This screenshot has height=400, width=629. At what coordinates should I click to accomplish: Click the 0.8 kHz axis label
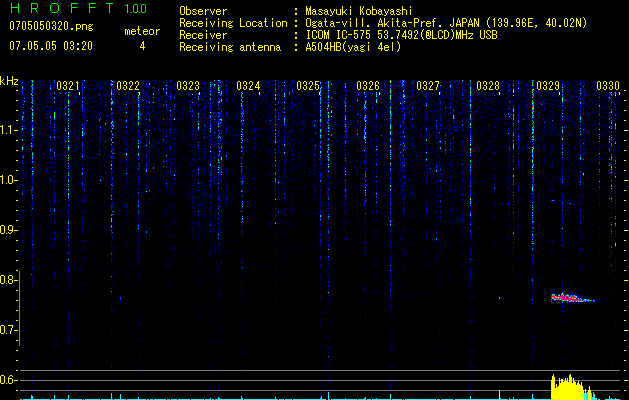point(8,280)
